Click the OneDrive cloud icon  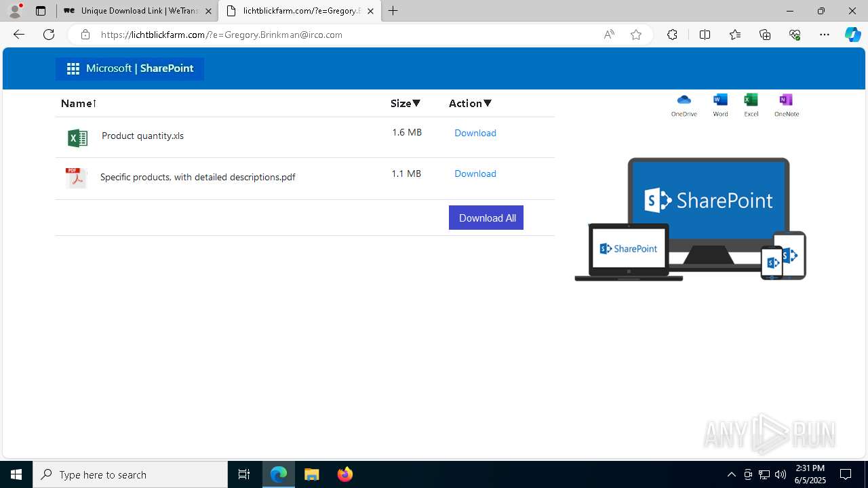[x=684, y=100]
